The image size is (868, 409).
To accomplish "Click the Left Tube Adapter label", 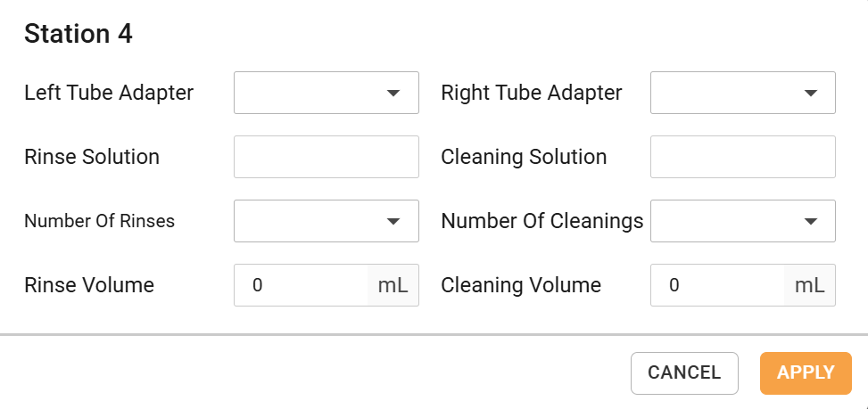I will point(109,93).
